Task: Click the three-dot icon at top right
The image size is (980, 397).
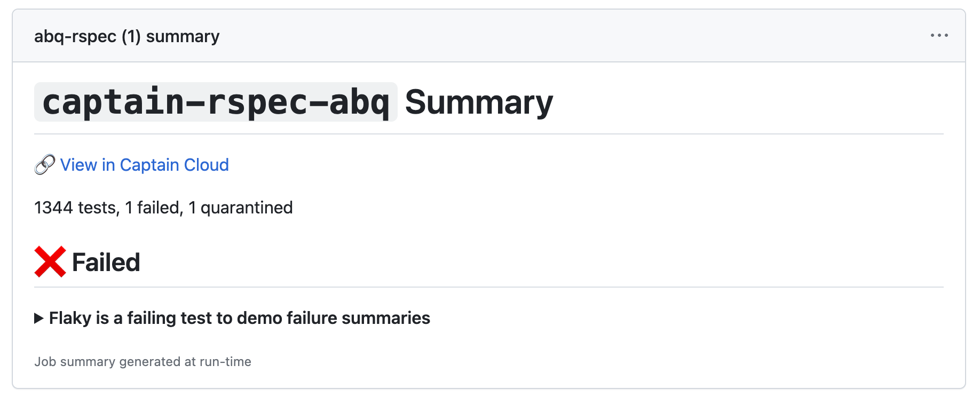Action: [x=939, y=35]
